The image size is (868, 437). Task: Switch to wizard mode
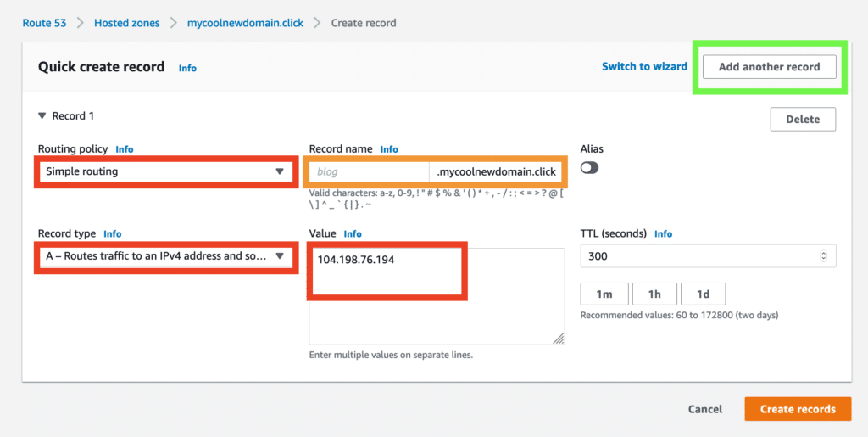tap(644, 66)
